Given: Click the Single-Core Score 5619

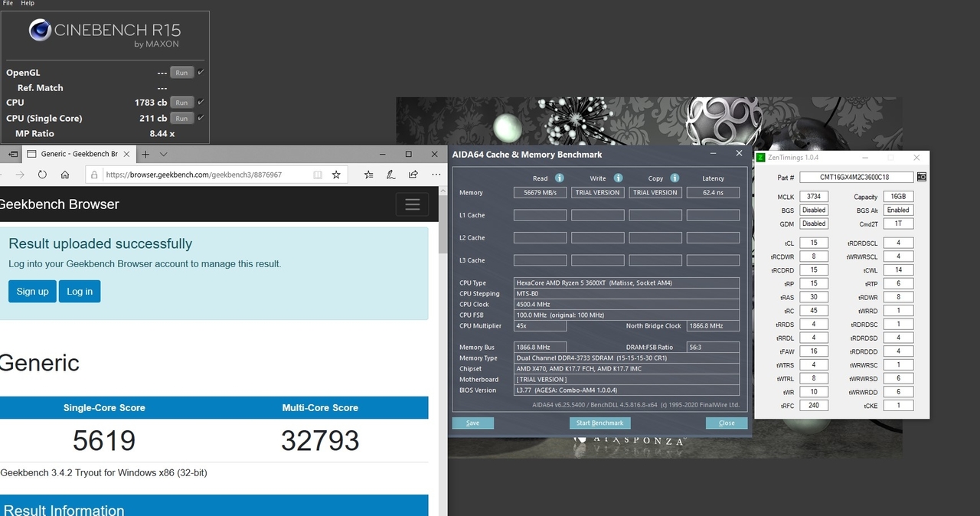Looking at the screenshot, I should (x=104, y=440).
